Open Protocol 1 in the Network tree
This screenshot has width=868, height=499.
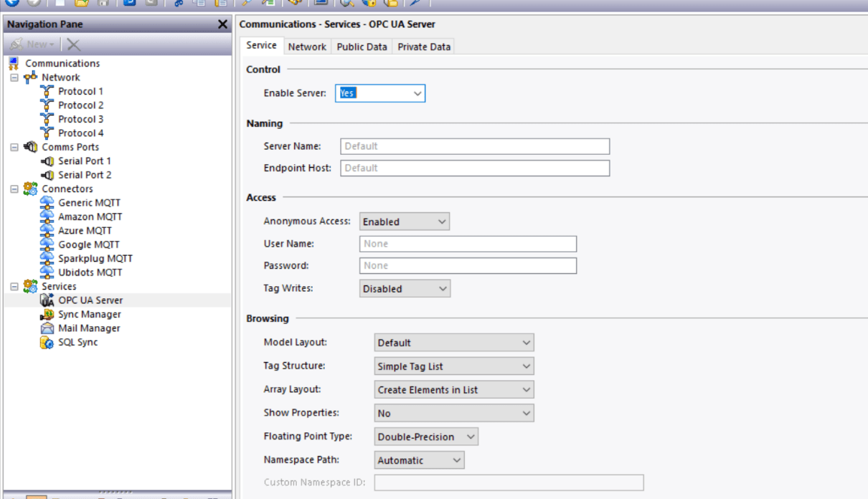click(x=80, y=91)
